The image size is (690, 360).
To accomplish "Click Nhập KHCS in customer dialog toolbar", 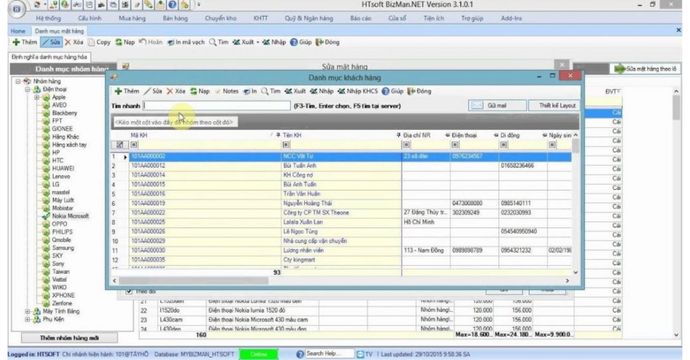I will (x=358, y=91).
